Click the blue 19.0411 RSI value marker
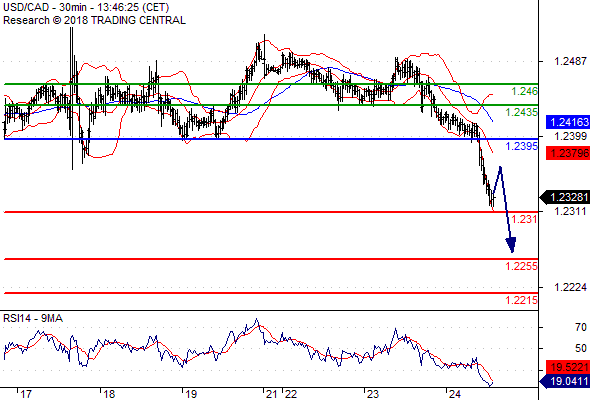 [x=565, y=382]
